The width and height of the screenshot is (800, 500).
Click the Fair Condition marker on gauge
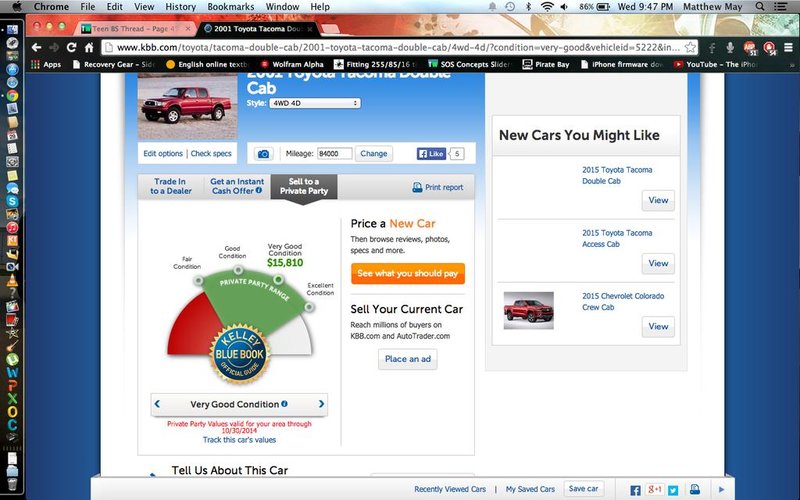point(198,281)
